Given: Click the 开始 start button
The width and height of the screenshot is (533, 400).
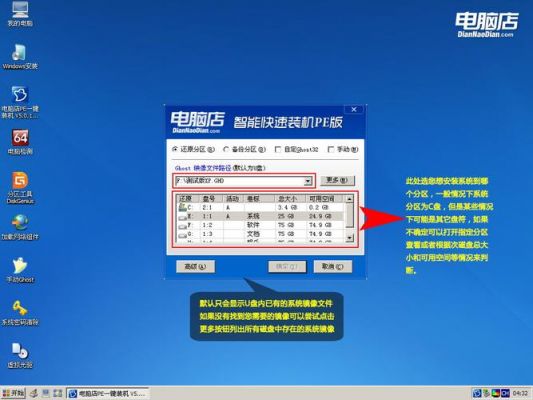Looking at the screenshot, I should pos(13,394).
